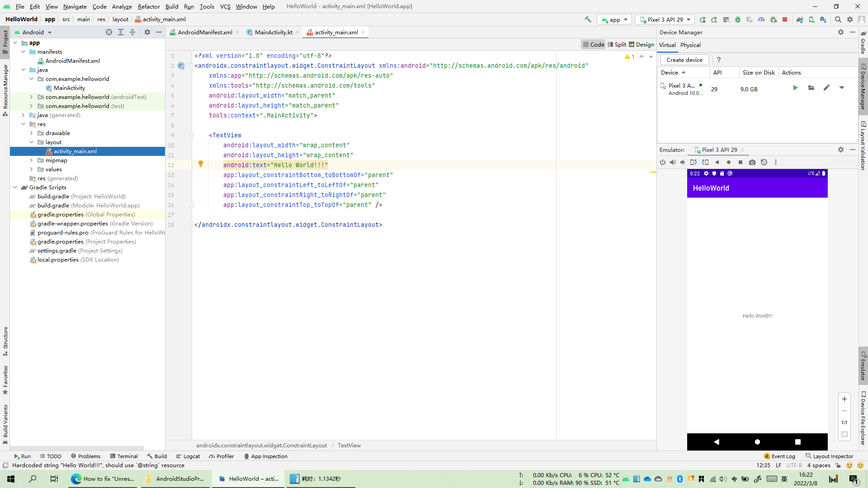The image size is (868, 488).
Task: Open Pixel 3 AVD actions dropdown arrow
Action: 842,88
